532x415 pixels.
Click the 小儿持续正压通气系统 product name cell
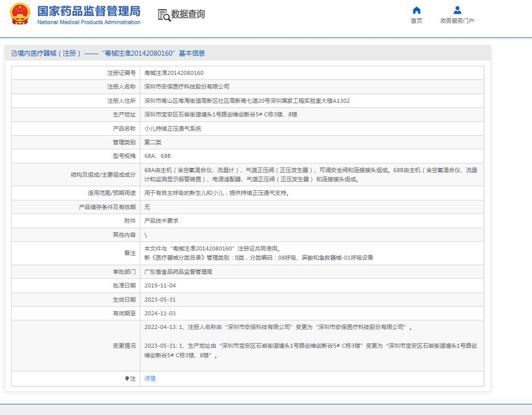tap(172, 129)
